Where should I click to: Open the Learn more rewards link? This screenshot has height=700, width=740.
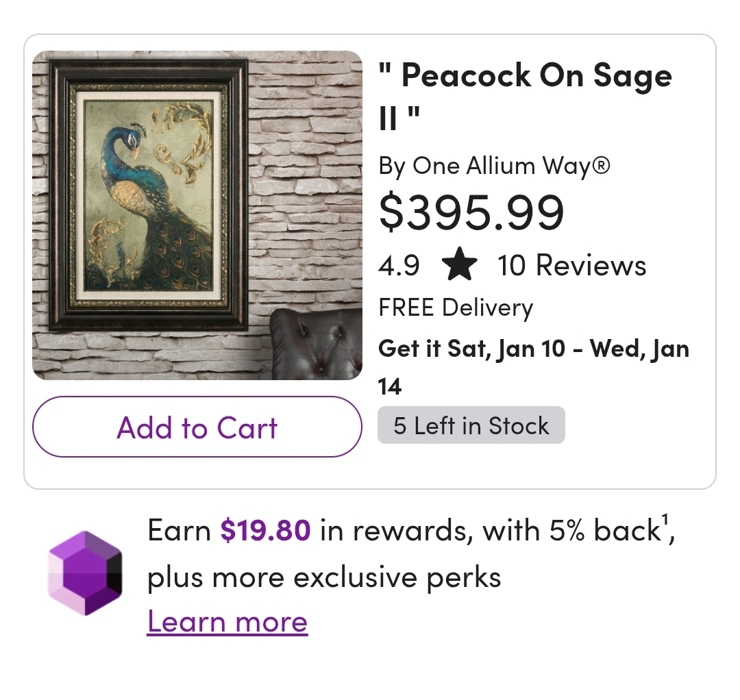(x=227, y=622)
